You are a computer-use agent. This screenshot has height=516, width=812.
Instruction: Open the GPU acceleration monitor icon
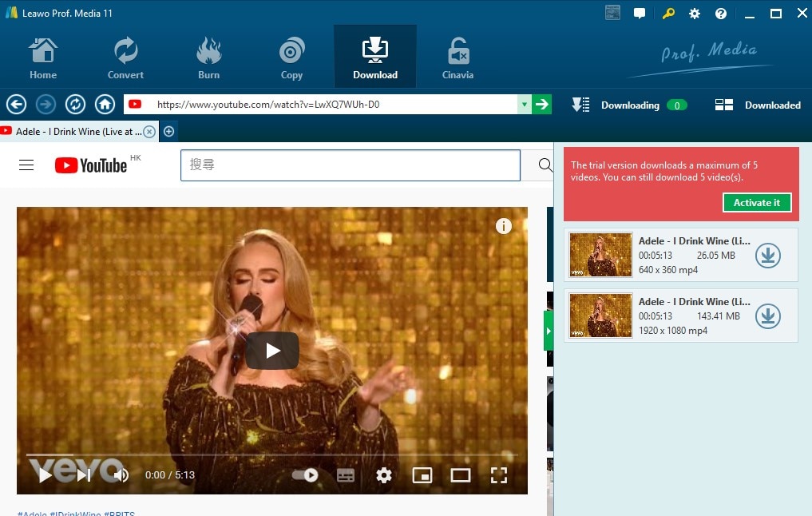(x=612, y=13)
